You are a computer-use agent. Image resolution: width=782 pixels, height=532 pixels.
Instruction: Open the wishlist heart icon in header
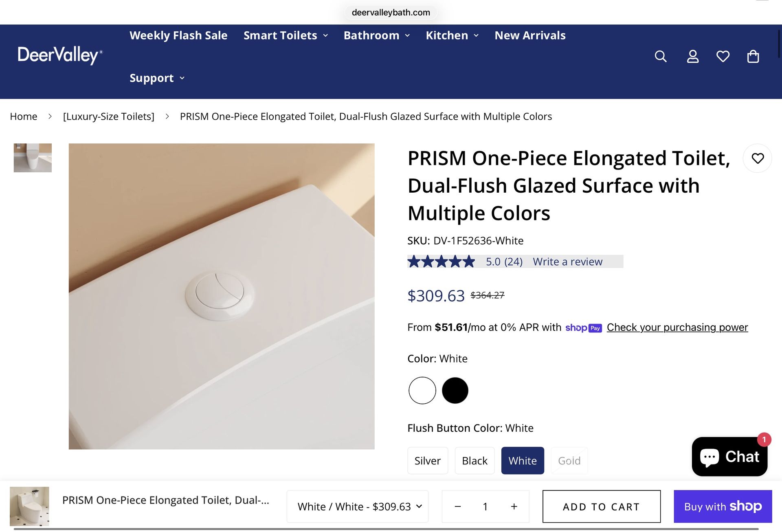[723, 56]
